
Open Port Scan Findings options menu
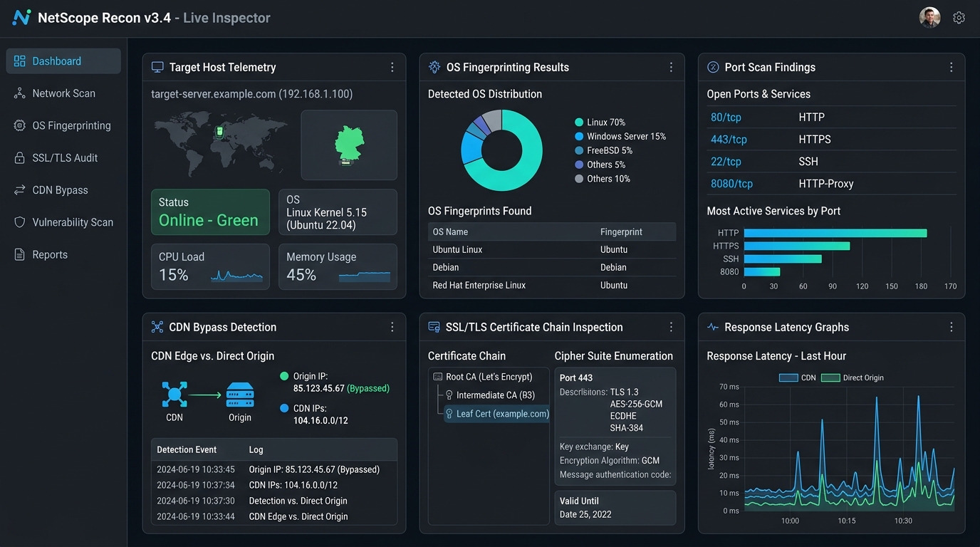(951, 67)
